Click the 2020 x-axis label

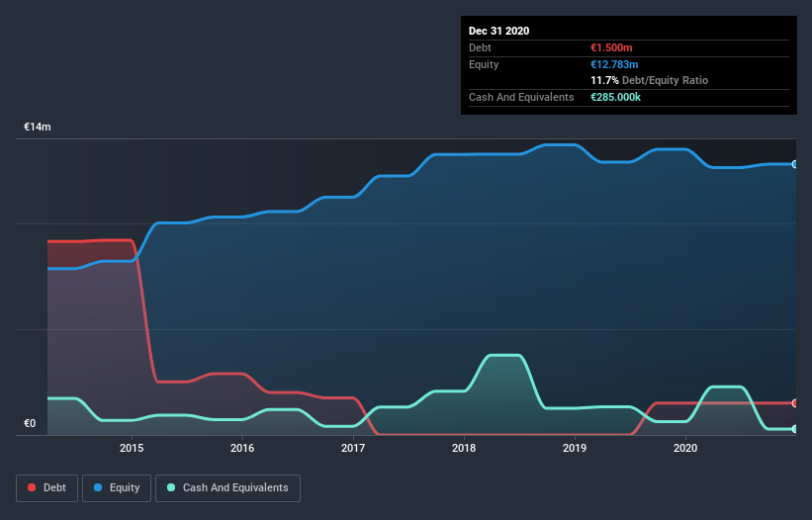(x=685, y=448)
